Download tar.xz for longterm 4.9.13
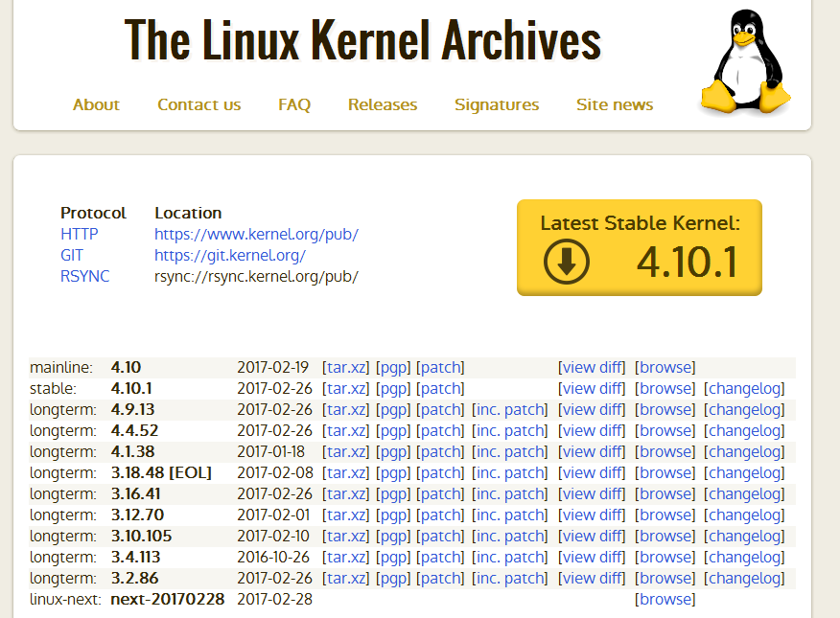The image size is (840, 618). tap(345, 410)
